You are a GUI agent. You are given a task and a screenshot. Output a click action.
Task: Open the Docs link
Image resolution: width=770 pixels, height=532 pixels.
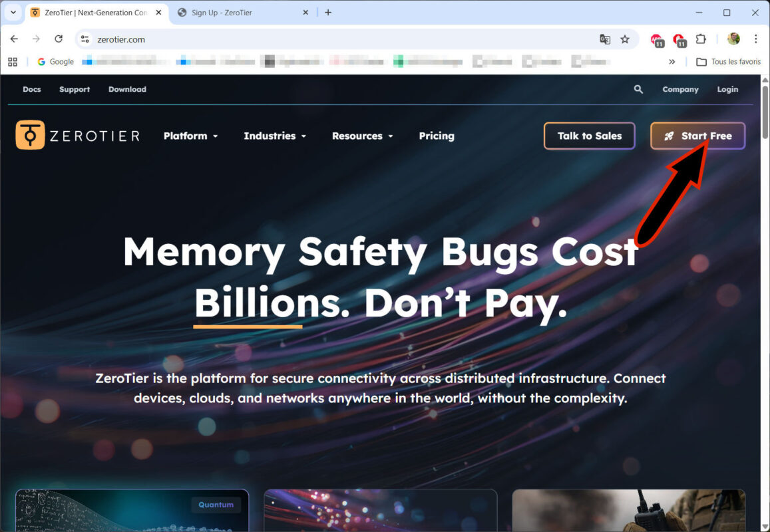[x=32, y=89]
